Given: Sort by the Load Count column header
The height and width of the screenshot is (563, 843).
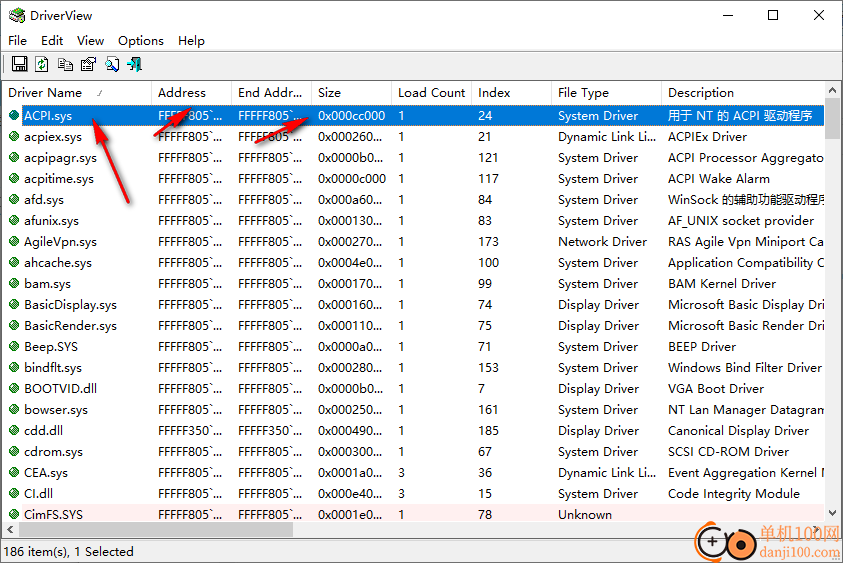Looking at the screenshot, I should pos(432,92).
